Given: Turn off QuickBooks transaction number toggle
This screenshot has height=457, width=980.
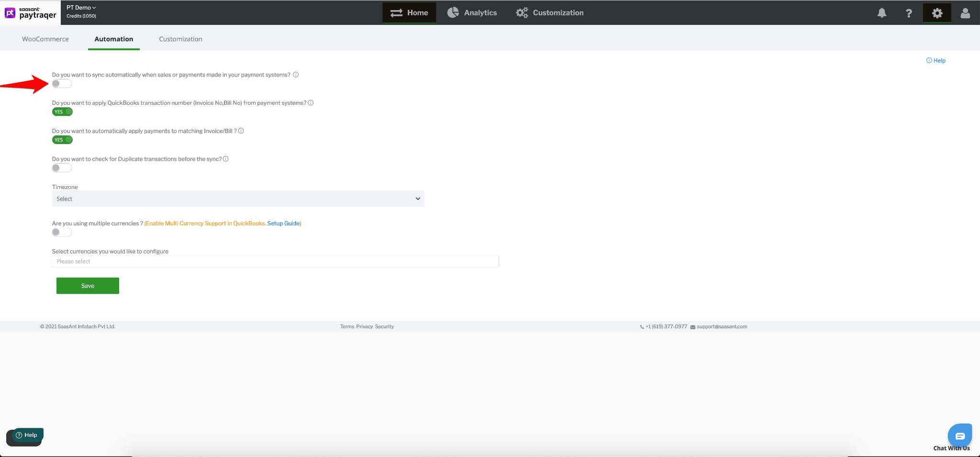Looking at the screenshot, I should [x=62, y=112].
